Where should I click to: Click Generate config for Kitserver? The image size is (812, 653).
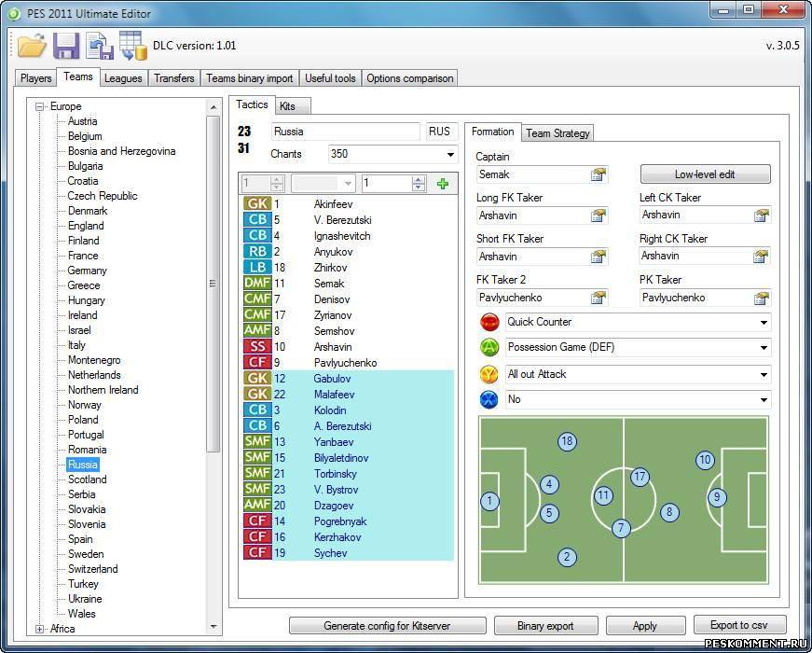click(388, 626)
